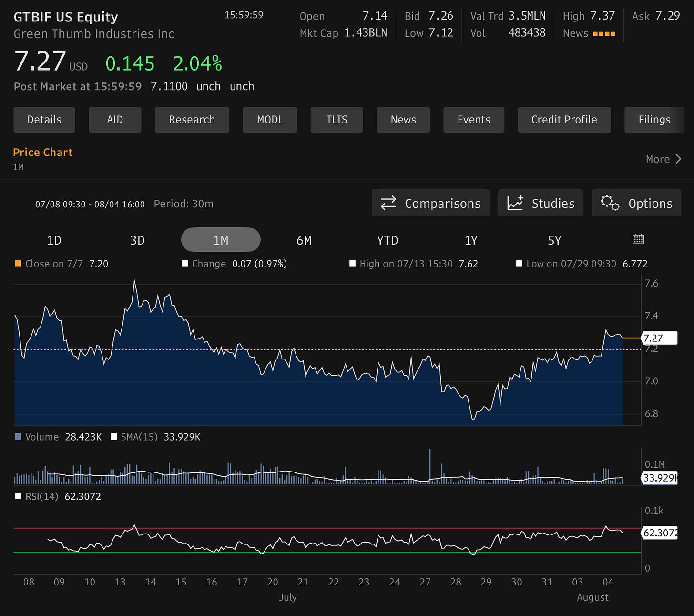Click the Filings button
The image size is (694, 616).
(x=654, y=120)
